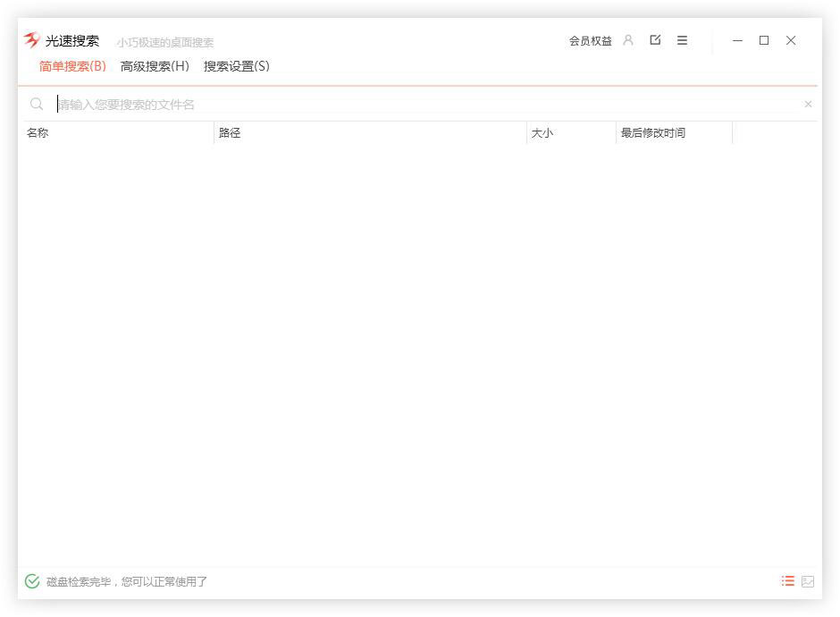Click the 会员权益 link

[589, 40]
